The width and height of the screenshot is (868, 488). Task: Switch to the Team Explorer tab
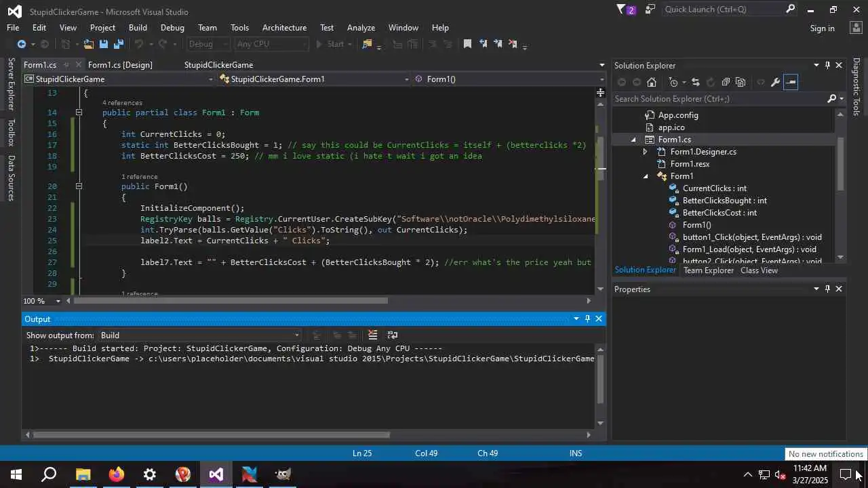[709, 270]
